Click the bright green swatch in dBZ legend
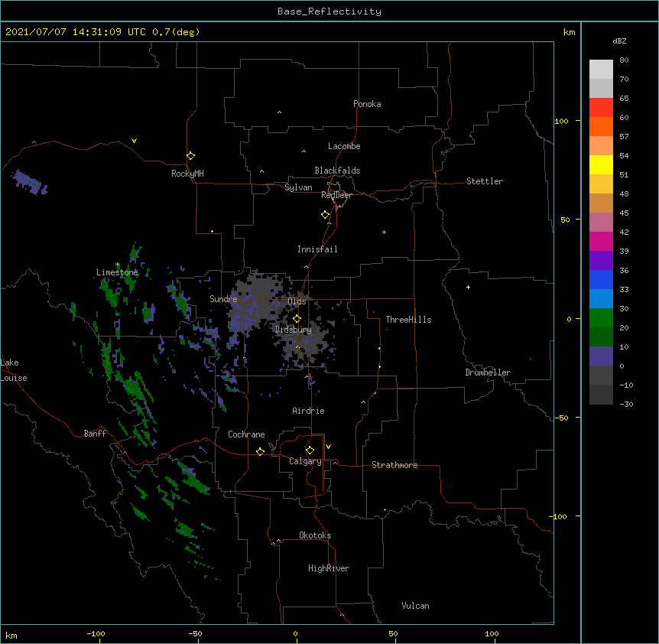 pos(601,318)
